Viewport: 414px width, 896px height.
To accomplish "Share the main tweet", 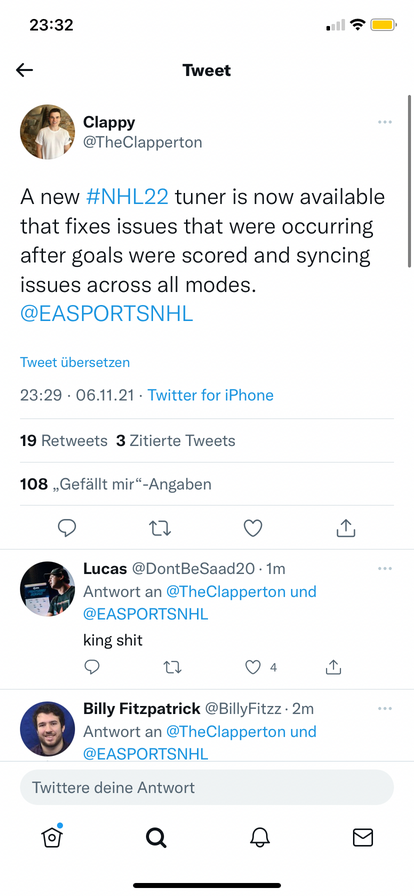I will click(345, 529).
